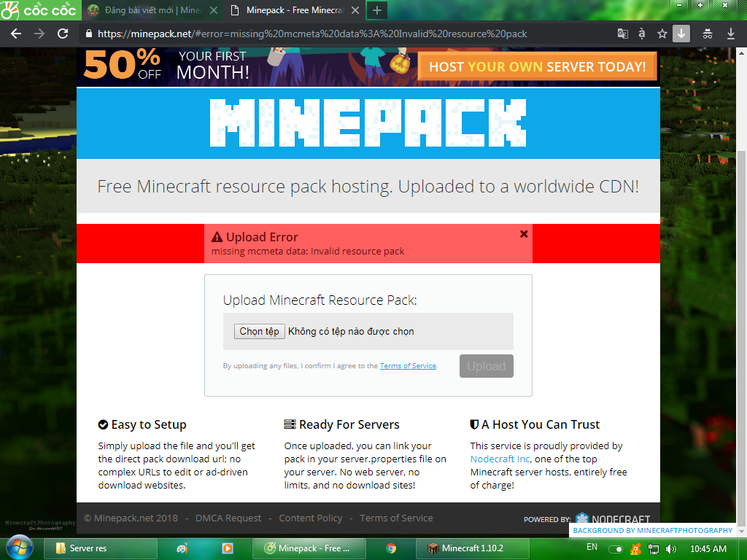The height and width of the screenshot is (560, 747).
Task: Click the 'DMCA Request' footer link
Action: coord(228,518)
